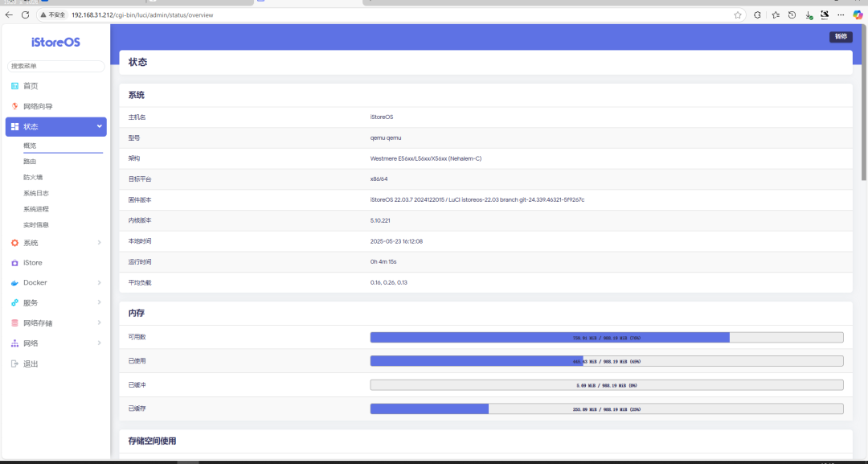The width and height of the screenshot is (868, 464).
Task: Click the Docker whale icon in sidebar
Action: pos(15,283)
